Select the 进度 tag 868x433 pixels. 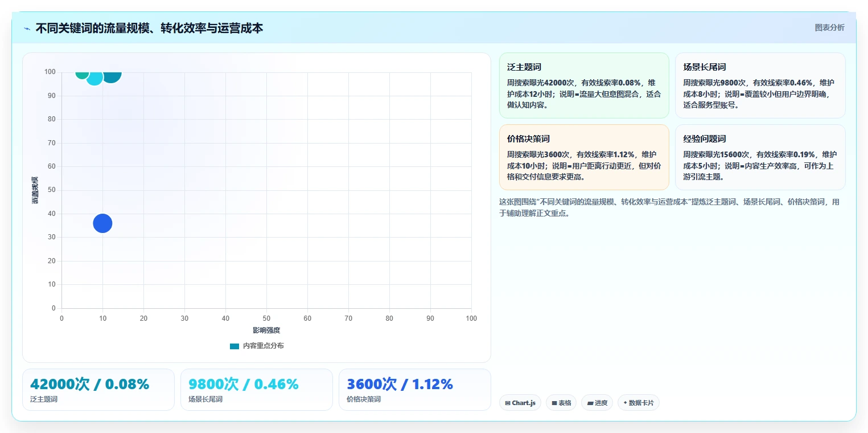tap(597, 403)
